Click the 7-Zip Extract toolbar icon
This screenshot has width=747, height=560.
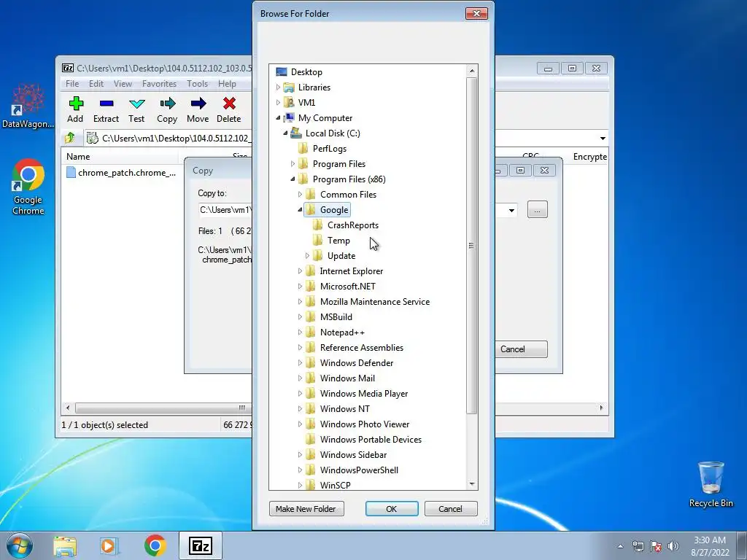tap(107, 104)
